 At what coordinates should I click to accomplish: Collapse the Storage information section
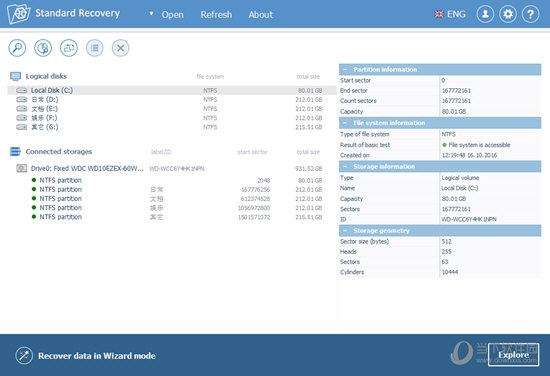[x=345, y=166]
